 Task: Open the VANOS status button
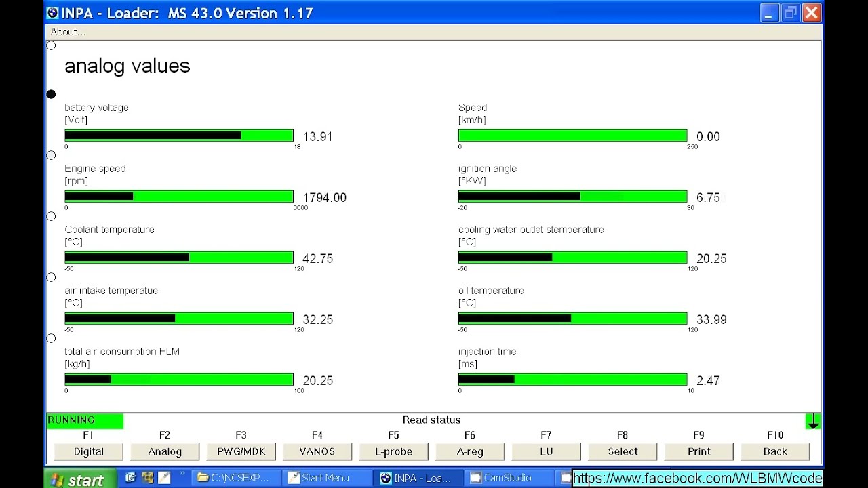coord(317,451)
